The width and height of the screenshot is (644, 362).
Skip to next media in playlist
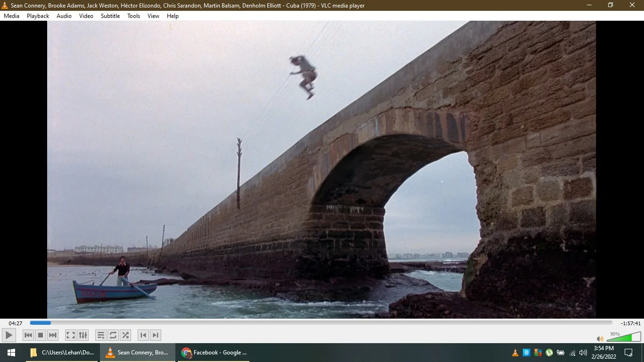click(x=53, y=335)
